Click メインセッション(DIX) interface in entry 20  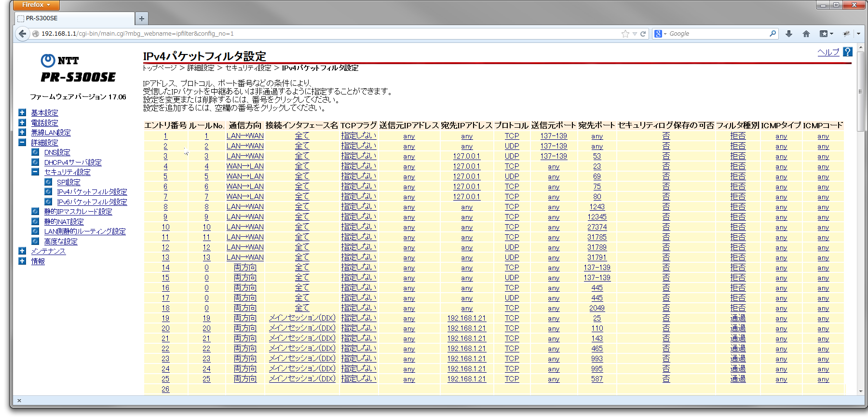(x=302, y=328)
